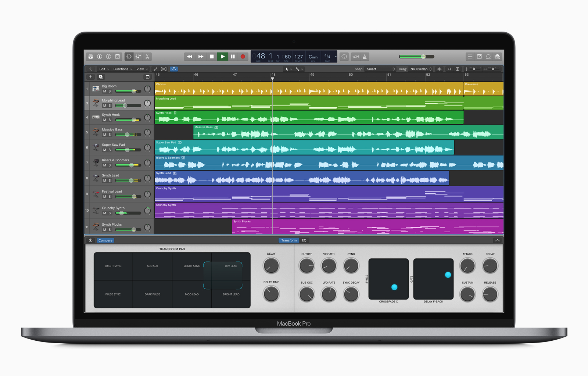Screen dimensions: 588x376
Task: Open the Loop Browser icon
Action: point(489,56)
